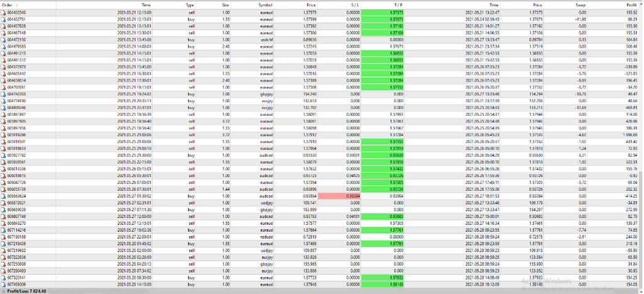Click the buy icon of order 604472150
Screen dimensions: 644x294
[3, 40]
